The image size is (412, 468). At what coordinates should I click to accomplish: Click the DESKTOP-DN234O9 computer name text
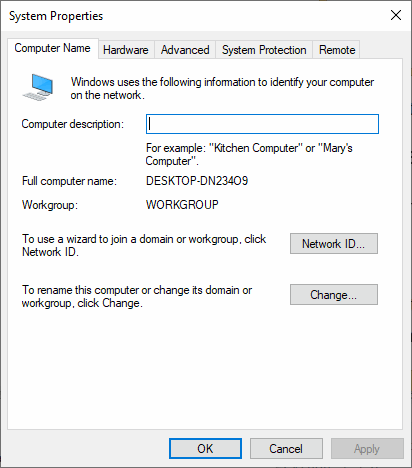tap(197, 181)
